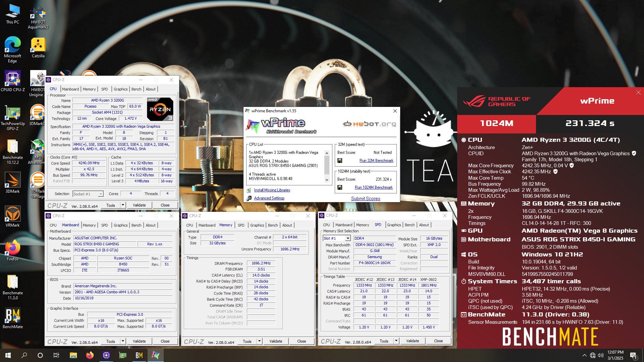Click Run 32M Benchmark link

pos(376,161)
